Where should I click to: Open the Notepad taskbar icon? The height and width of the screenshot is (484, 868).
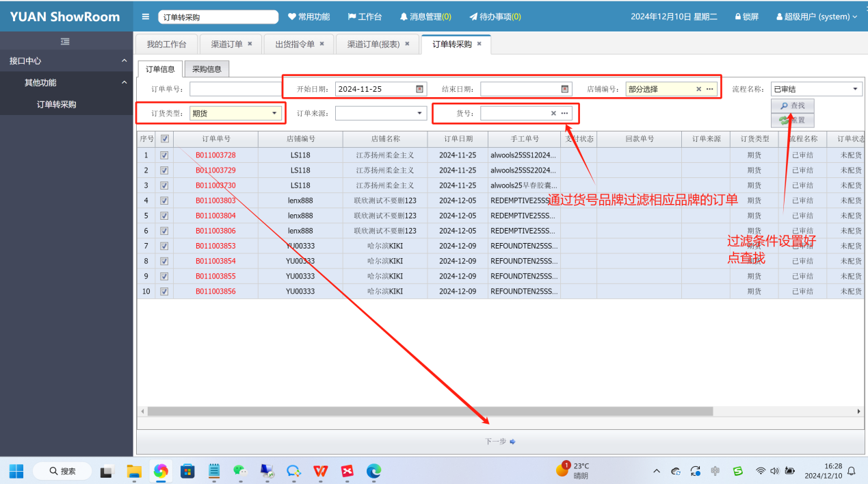coord(214,471)
